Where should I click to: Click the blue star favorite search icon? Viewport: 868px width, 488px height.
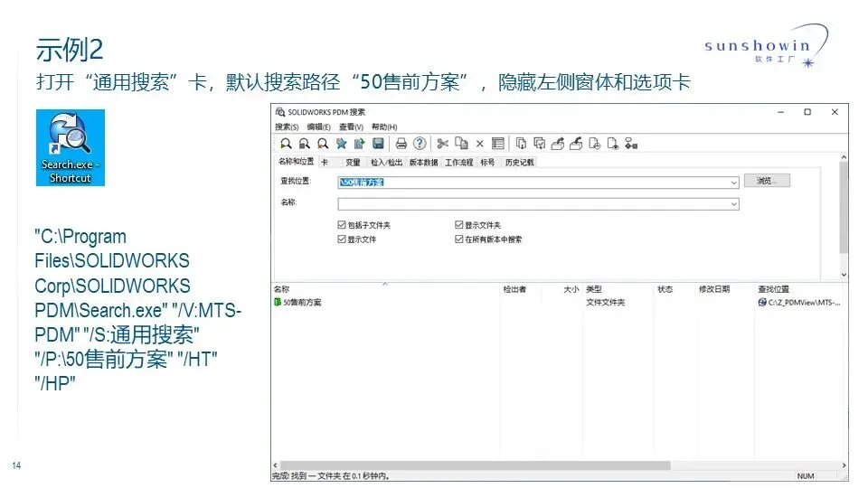[x=341, y=144]
